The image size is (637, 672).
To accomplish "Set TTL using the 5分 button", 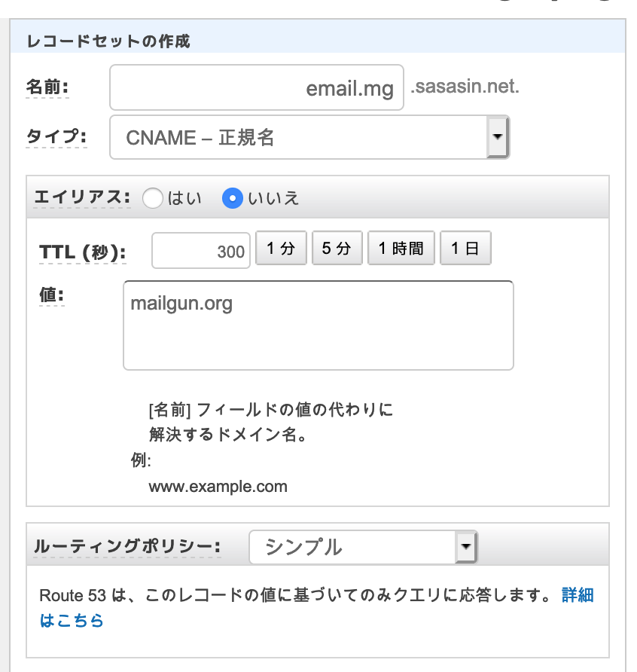I will point(337,248).
